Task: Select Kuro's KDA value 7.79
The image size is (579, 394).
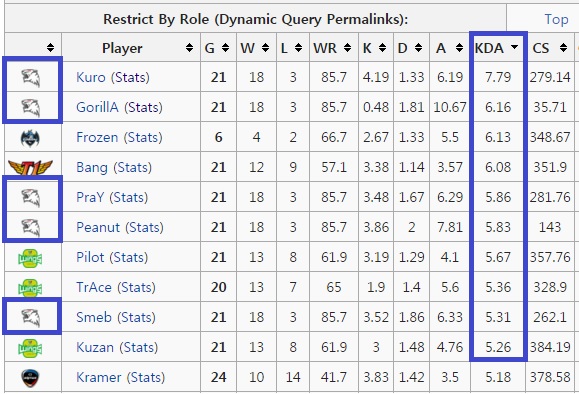Action: (x=498, y=77)
